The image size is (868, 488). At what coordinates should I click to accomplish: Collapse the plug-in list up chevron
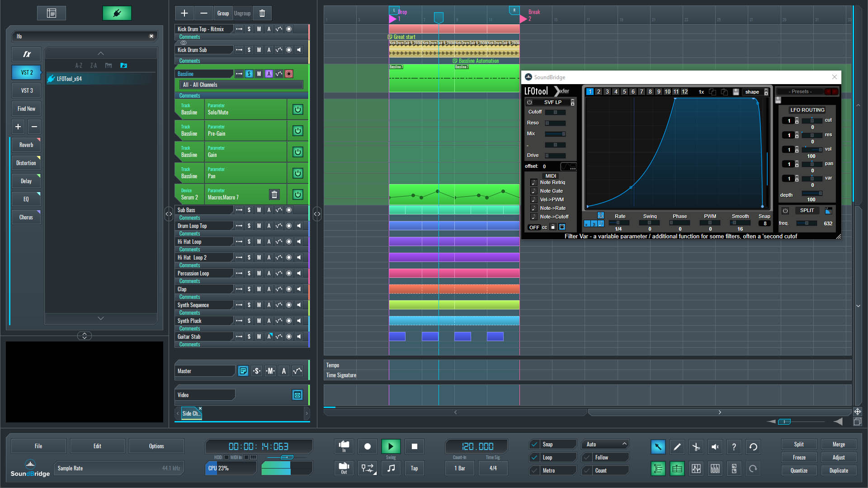(101, 53)
